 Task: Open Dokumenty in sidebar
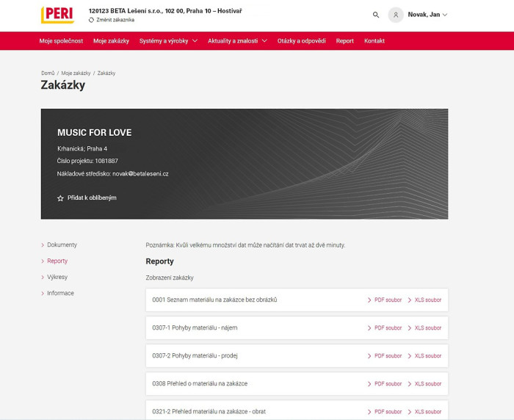(62, 245)
